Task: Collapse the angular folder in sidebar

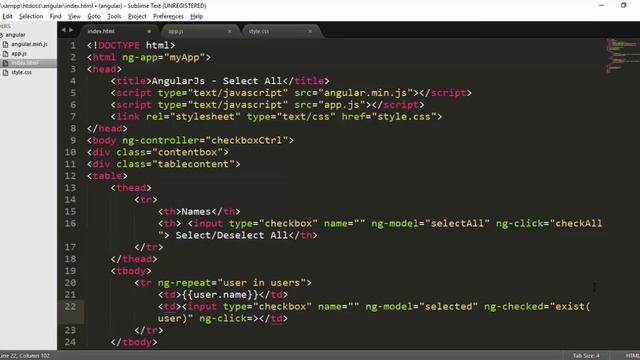Action: tap(2, 35)
